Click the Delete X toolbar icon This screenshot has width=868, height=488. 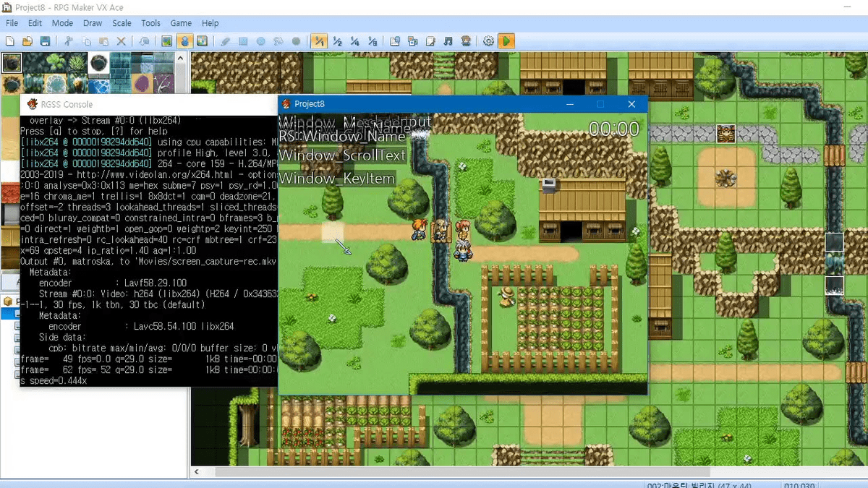click(121, 41)
